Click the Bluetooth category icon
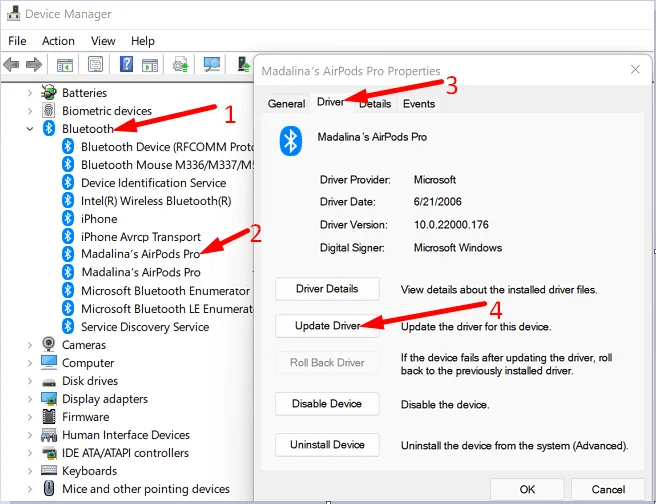This screenshot has width=656, height=504. point(49,128)
